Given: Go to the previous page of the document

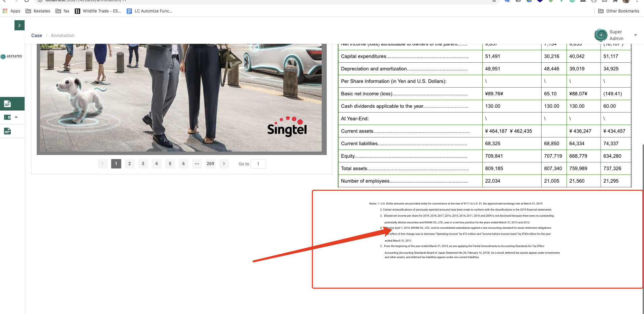Looking at the screenshot, I should (x=103, y=164).
